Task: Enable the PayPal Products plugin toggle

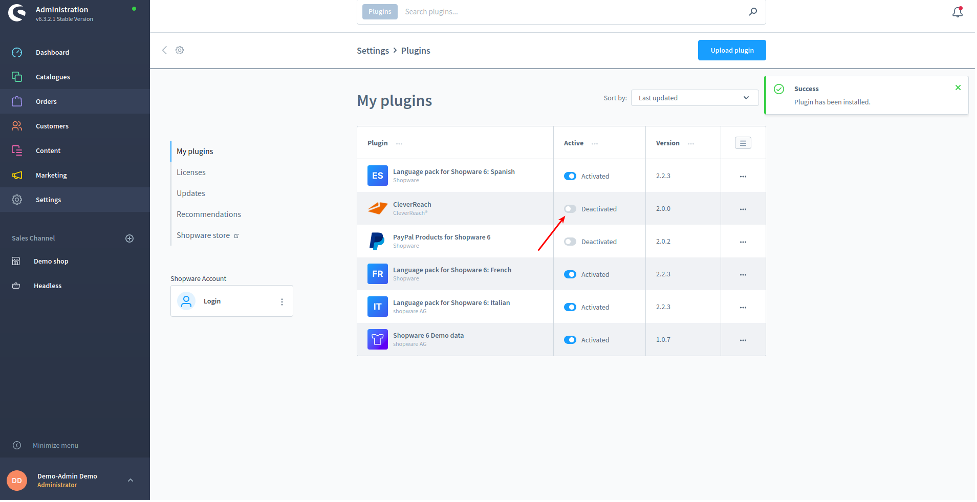Action: pyautogui.click(x=570, y=242)
